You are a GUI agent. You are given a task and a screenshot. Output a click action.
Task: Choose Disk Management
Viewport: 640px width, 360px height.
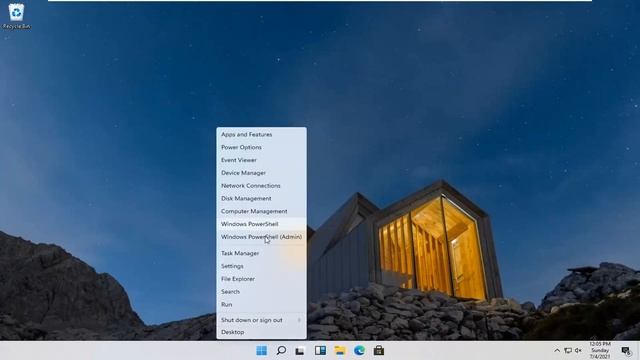coord(262,198)
